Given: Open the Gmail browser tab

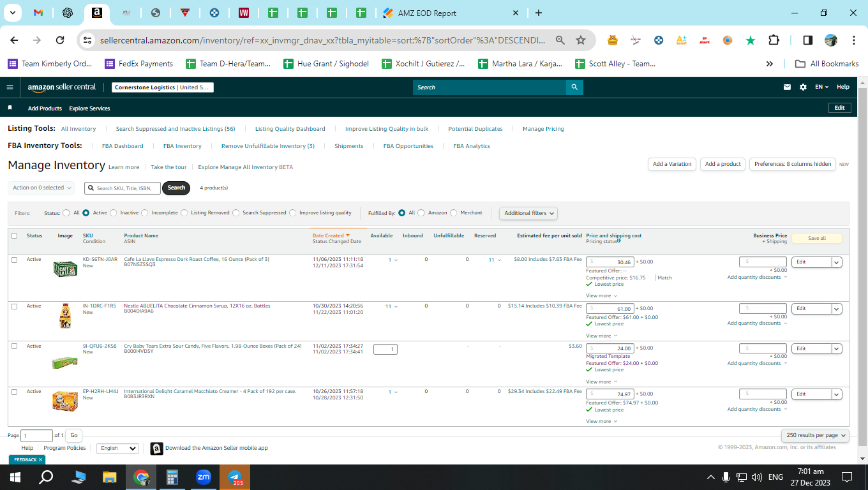Looking at the screenshot, I should point(38,13).
